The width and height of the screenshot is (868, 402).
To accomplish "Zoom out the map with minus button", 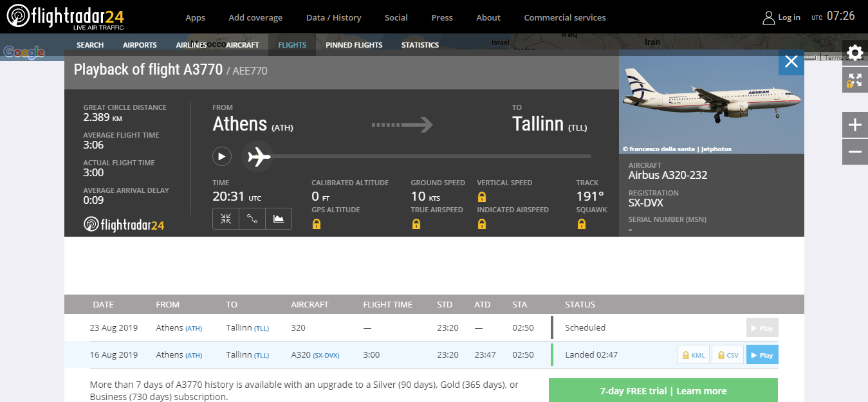I will coord(854,152).
